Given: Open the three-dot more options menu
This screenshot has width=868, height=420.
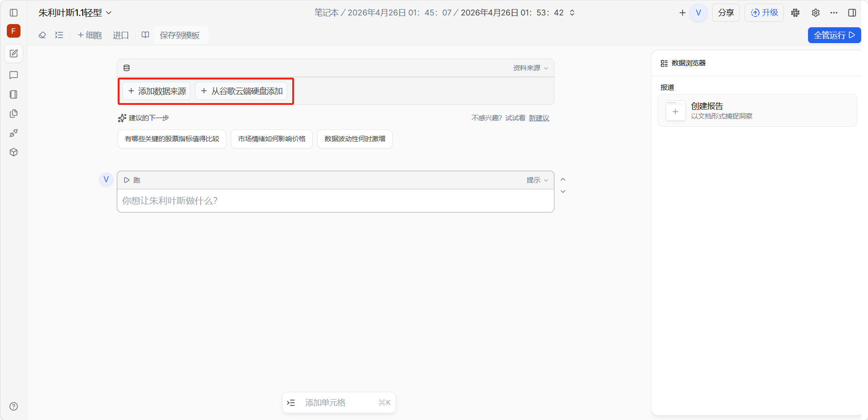Looking at the screenshot, I should coord(834,13).
